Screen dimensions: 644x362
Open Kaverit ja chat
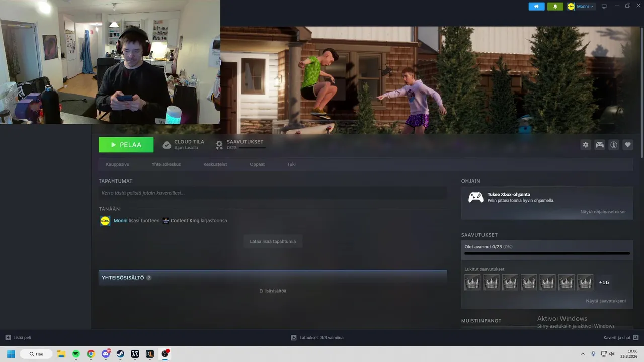(x=621, y=338)
